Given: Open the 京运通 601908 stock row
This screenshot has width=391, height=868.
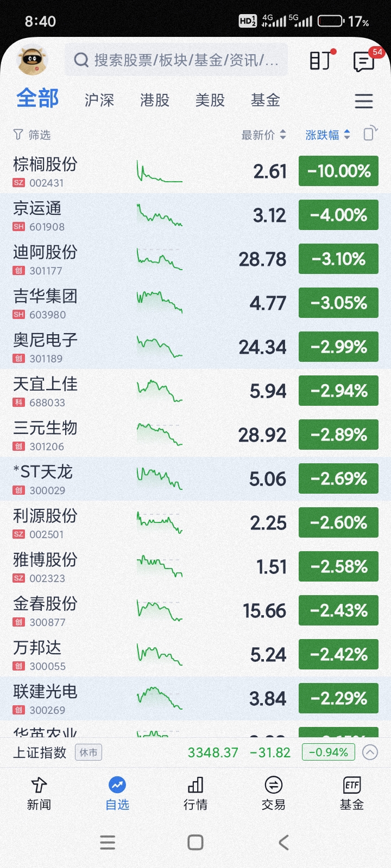Looking at the screenshot, I should click(x=195, y=216).
